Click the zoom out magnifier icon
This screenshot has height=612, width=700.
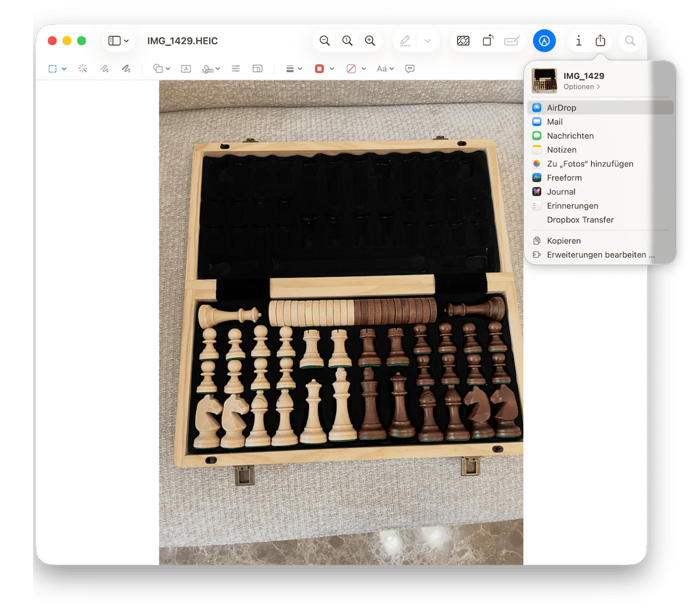point(325,41)
